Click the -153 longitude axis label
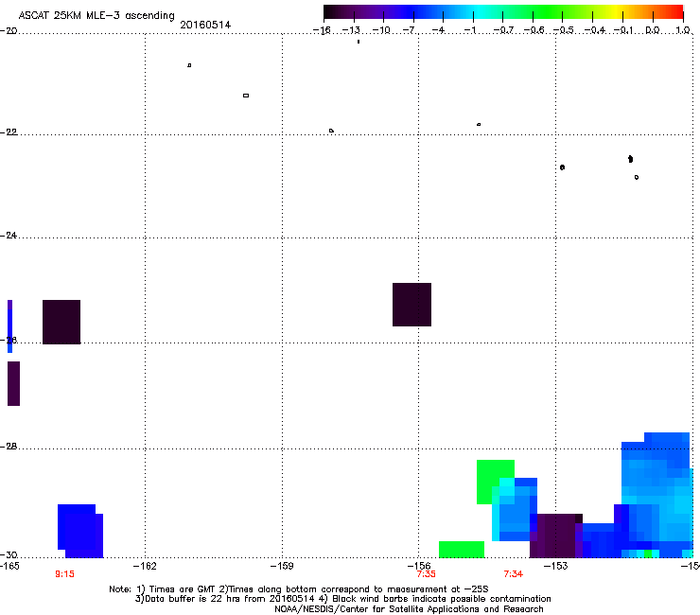This screenshot has width=700, height=615. (556, 566)
